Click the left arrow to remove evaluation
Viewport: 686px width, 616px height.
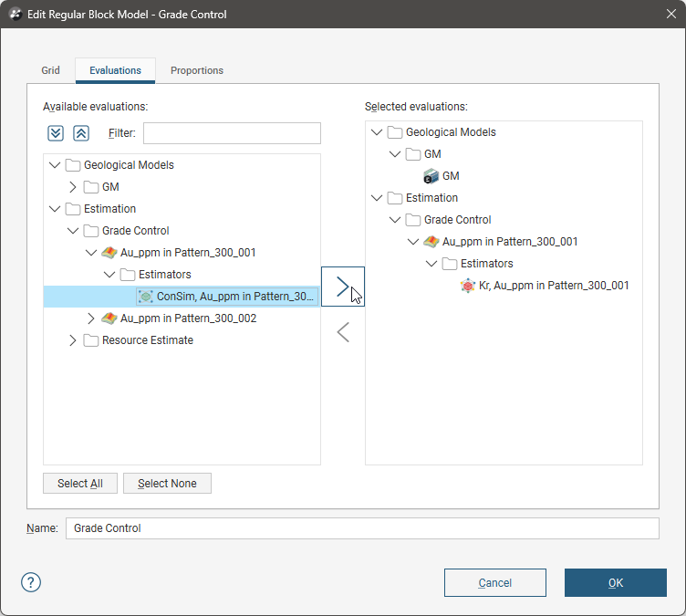pos(342,332)
